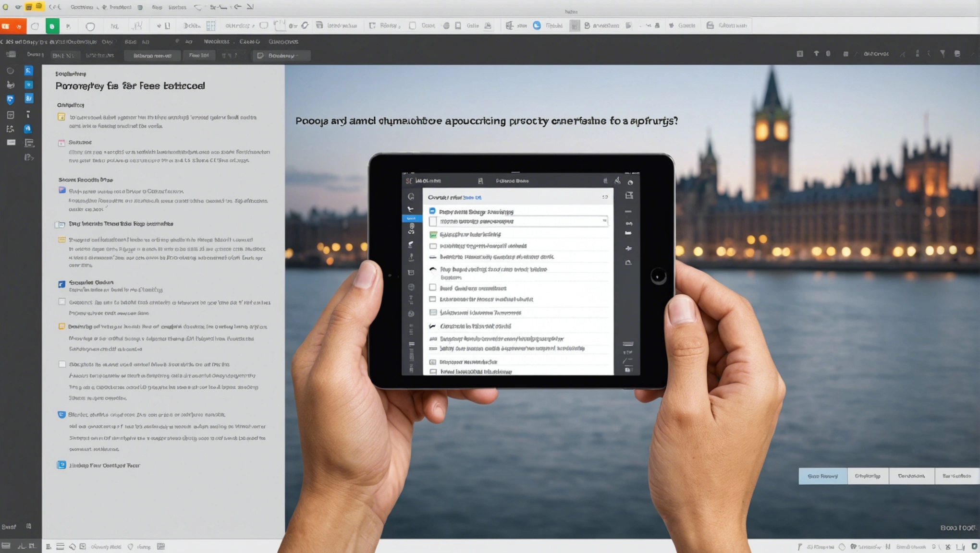Open the Boodarey dropdown in dark bar
This screenshot has width=980, height=553.
click(x=282, y=56)
